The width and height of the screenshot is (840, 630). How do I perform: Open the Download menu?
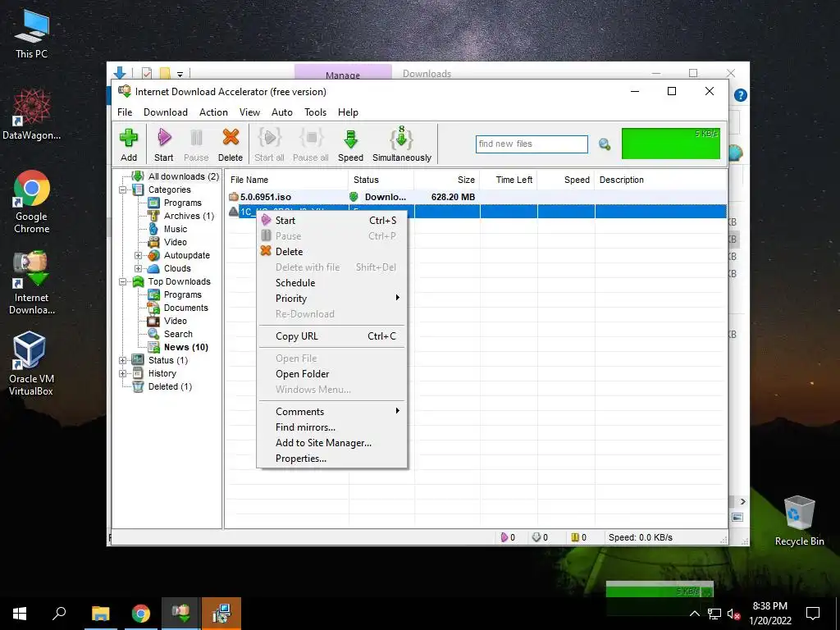pyautogui.click(x=166, y=112)
